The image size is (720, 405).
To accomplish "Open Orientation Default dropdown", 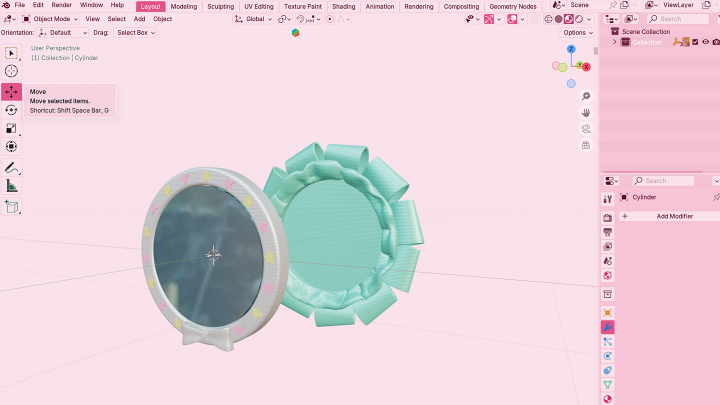I will point(63,33).
